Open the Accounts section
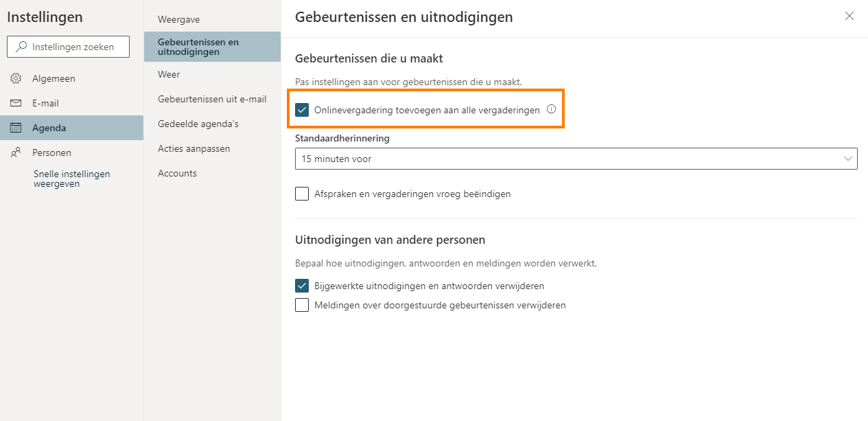The width and height of the screenshot is (868, 421). [213, 173]
